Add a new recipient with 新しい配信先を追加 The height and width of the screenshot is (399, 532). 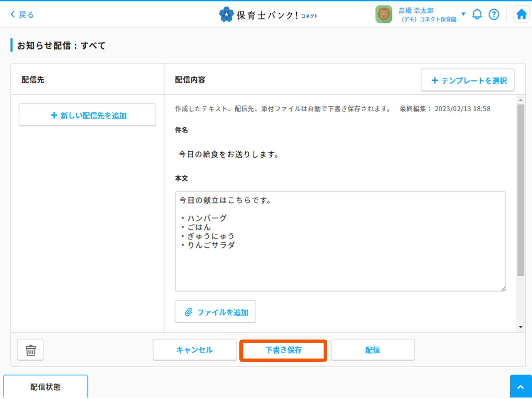[87, 115]
